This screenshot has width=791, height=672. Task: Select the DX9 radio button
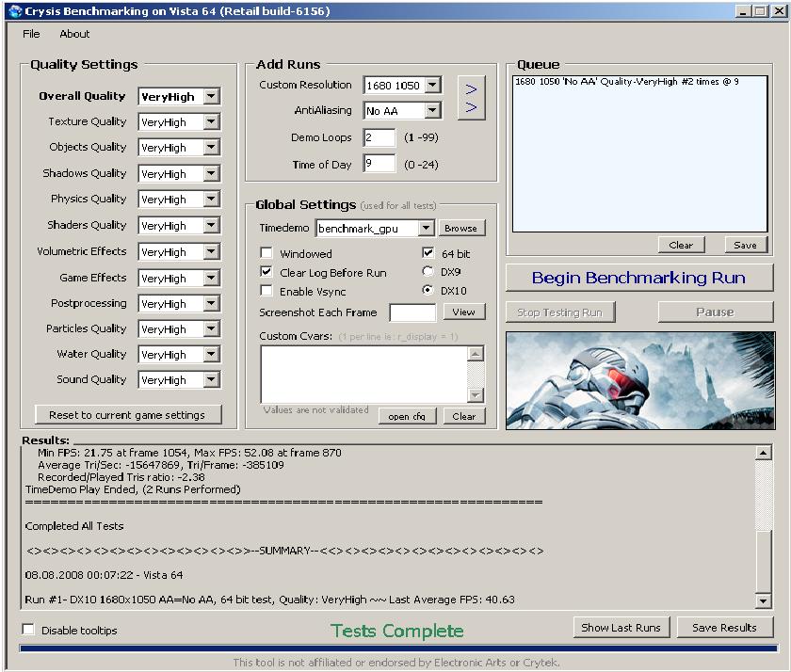point(428,272)
